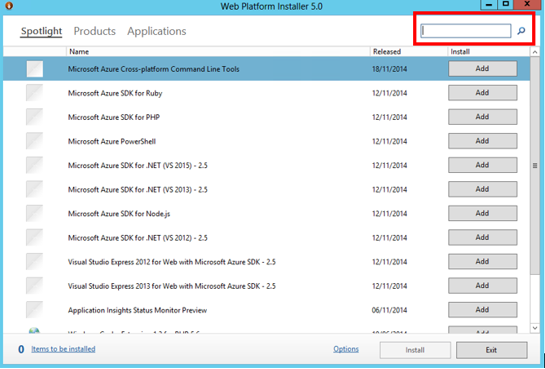
Task: Click the search magnifier icon
Action: (521, 31)
